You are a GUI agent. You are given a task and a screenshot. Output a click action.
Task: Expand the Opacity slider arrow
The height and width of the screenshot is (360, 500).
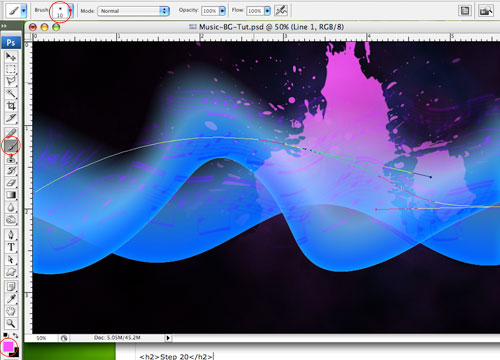pyautogui.click(x=222, y=11)
